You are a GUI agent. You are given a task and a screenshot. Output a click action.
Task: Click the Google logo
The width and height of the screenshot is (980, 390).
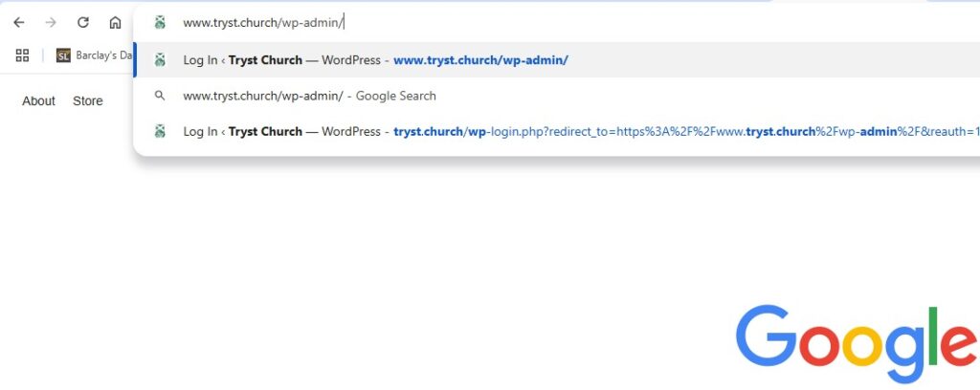tap(857, 344)
